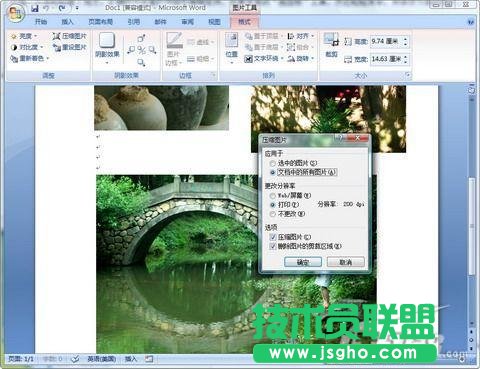
Task: Open the 旋转 rotate menu
Action: click(x=301, y=59)
